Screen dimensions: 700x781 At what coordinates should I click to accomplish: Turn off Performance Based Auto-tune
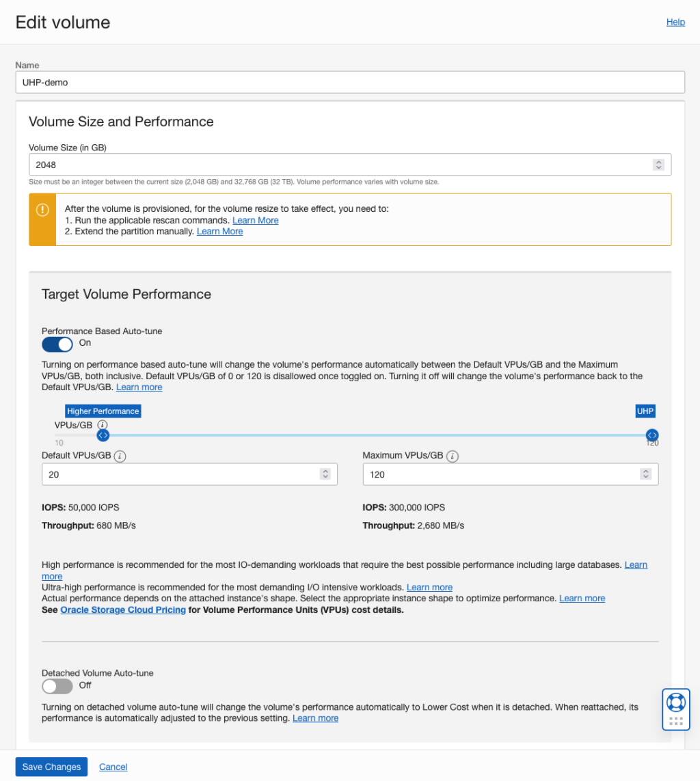pos(57,344)
